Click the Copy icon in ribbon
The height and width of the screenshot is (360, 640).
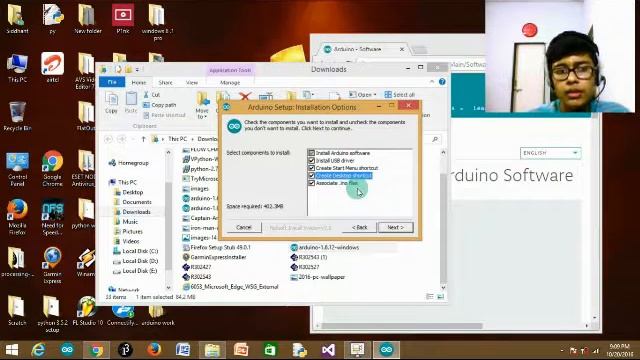pos(111,102)
